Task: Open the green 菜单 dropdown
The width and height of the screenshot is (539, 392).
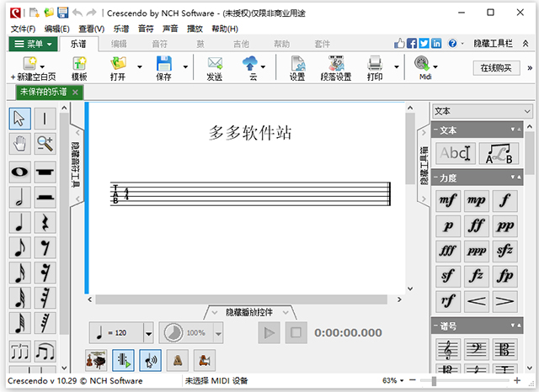Action: [33, 44]
